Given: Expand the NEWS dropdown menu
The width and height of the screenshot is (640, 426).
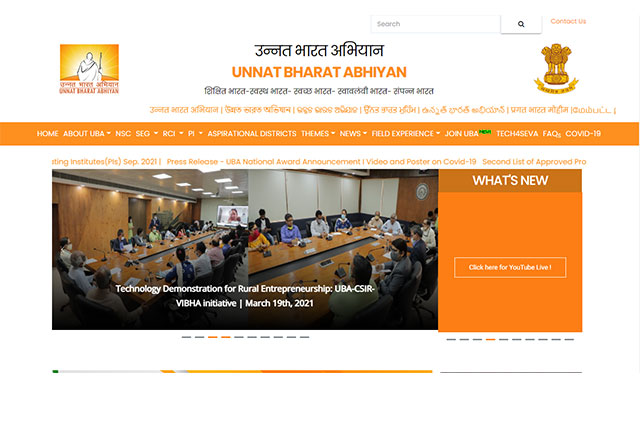Looking at the screenshot, I should pos(353,133).
